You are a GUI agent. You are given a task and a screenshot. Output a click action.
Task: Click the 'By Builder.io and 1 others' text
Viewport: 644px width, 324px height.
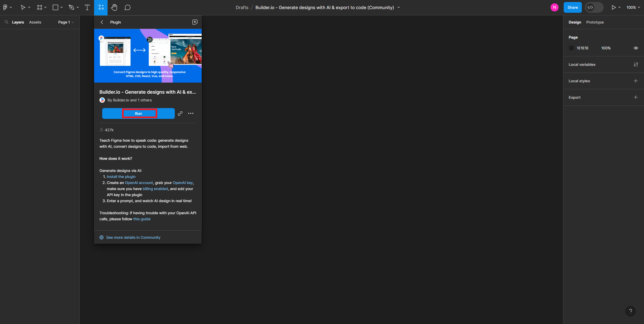[x=129, y=100]
